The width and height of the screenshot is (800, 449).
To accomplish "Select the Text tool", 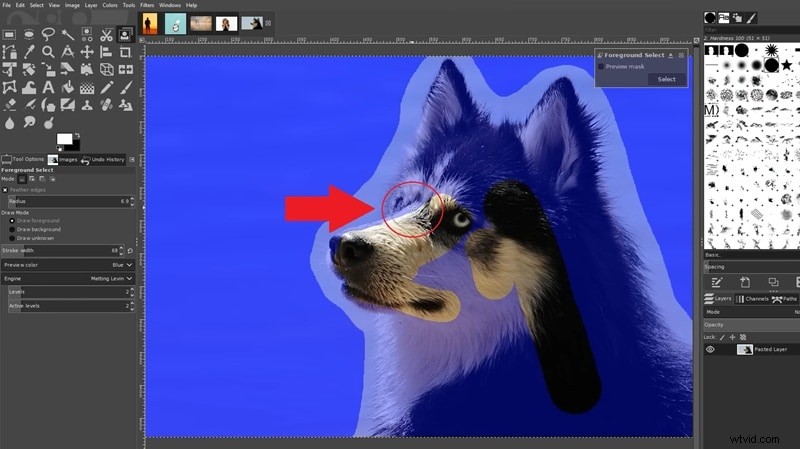I will click(x=48, y=87).
